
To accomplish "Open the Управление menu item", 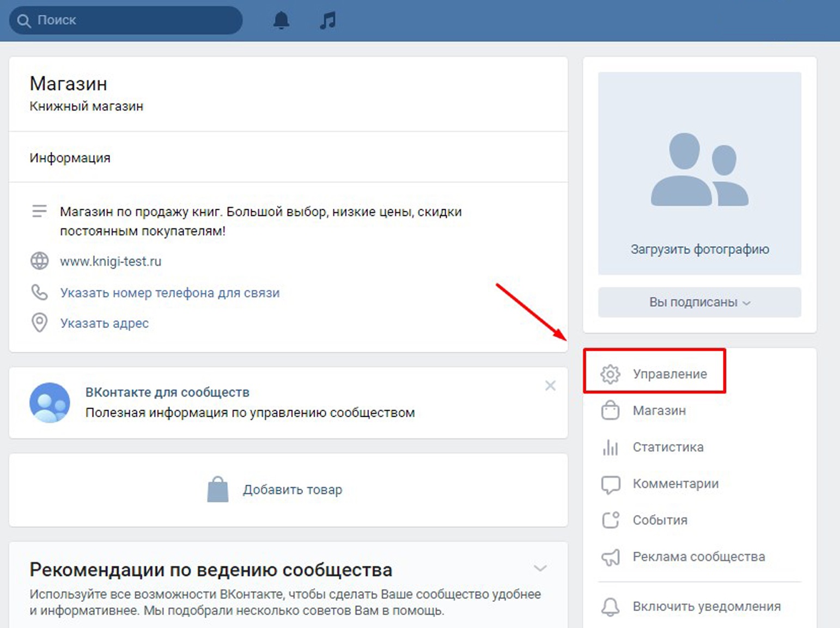I will tap(669, 374).
